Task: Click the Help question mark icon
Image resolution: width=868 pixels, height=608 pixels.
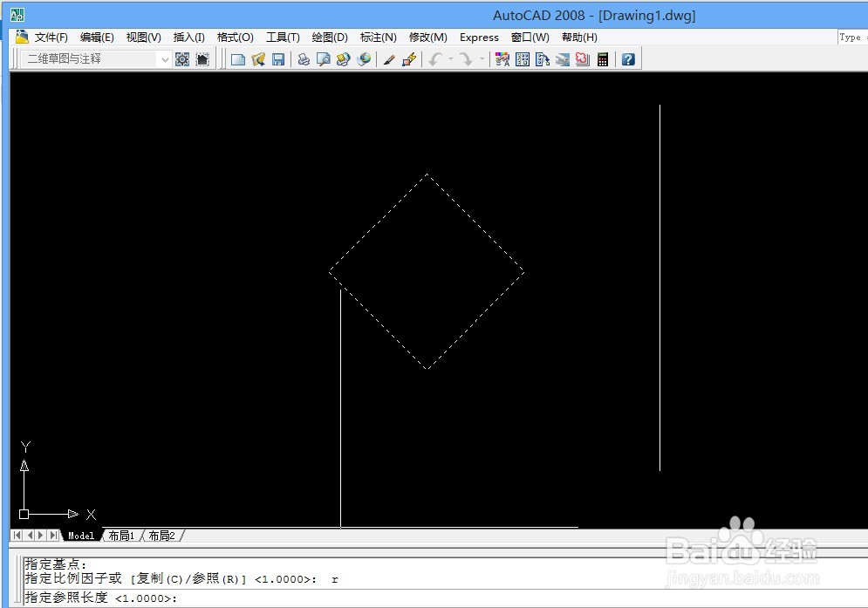Action: pos(628,59)
